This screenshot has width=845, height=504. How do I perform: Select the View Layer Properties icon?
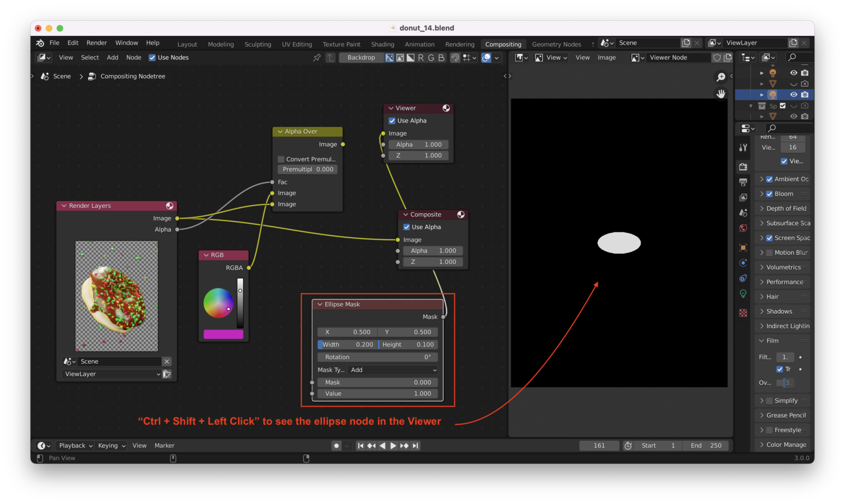tap(743, 197)
